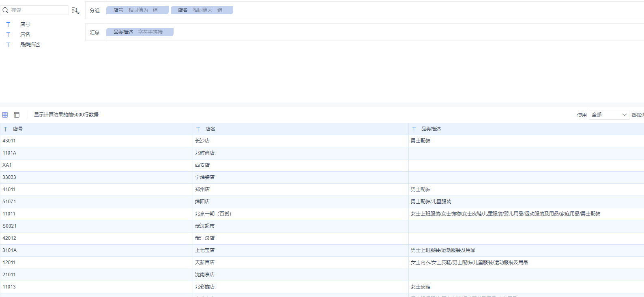
Task: Select cell 天新百店
Action: click(x=301, y=263)
